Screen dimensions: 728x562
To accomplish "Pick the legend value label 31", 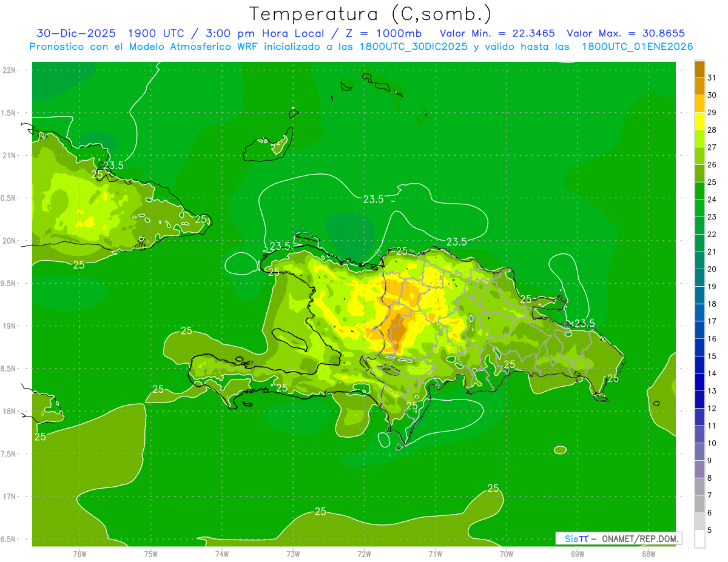I will coord(712,78).
